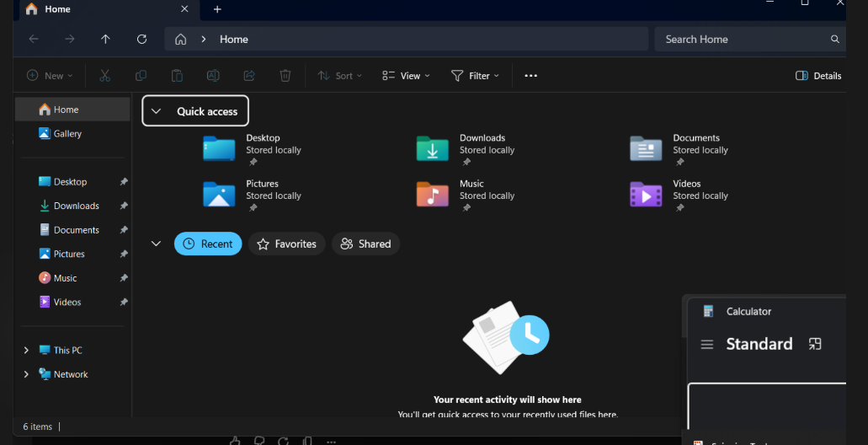
Task: Click the Home text in address bar
Action: 233,40
